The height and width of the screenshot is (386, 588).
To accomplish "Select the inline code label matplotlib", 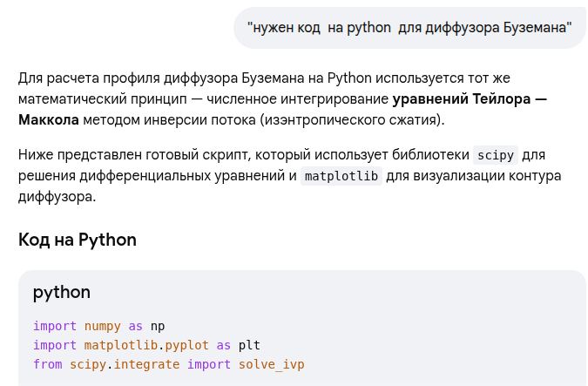I will click(341, 176).
